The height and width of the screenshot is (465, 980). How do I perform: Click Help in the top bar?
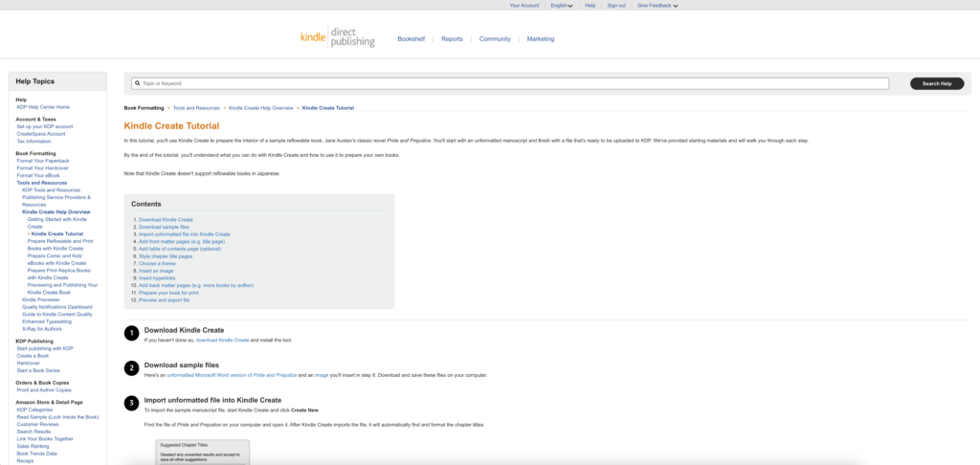(x=590, y=5)
